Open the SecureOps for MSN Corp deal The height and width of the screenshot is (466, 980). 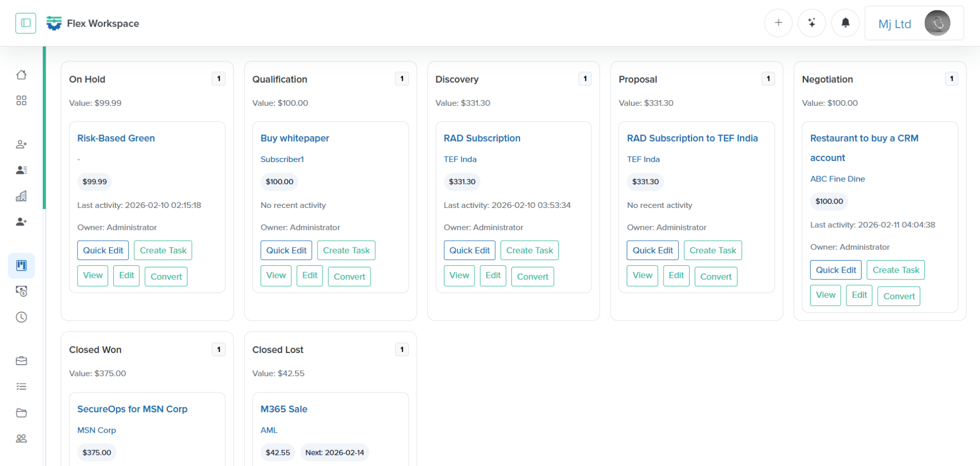tap(132, 409)
